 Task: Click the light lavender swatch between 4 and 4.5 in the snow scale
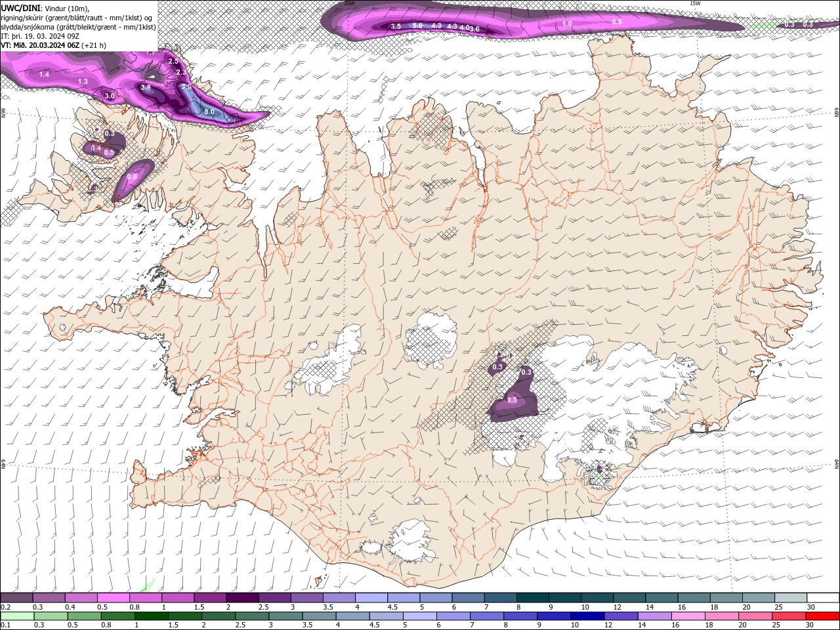point(371,598)
